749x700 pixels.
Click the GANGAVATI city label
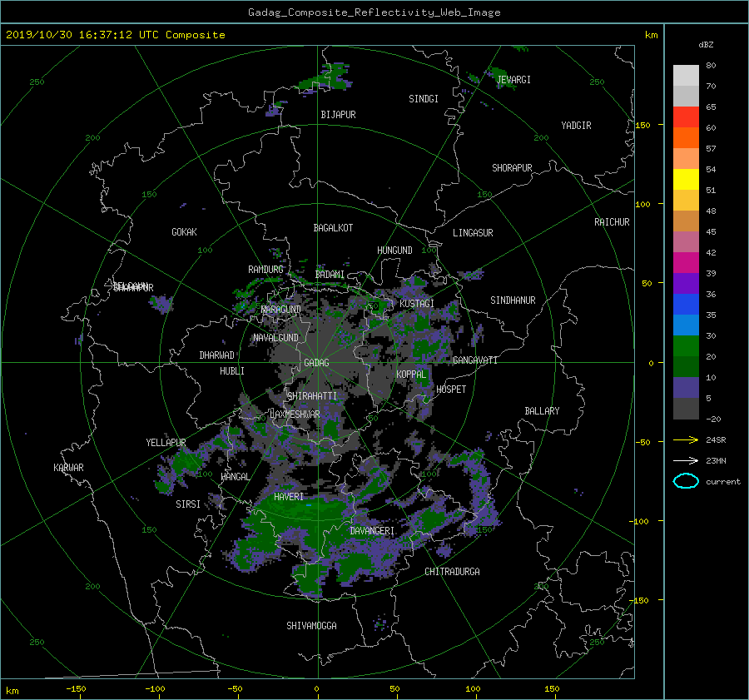[x=475, y=360]
